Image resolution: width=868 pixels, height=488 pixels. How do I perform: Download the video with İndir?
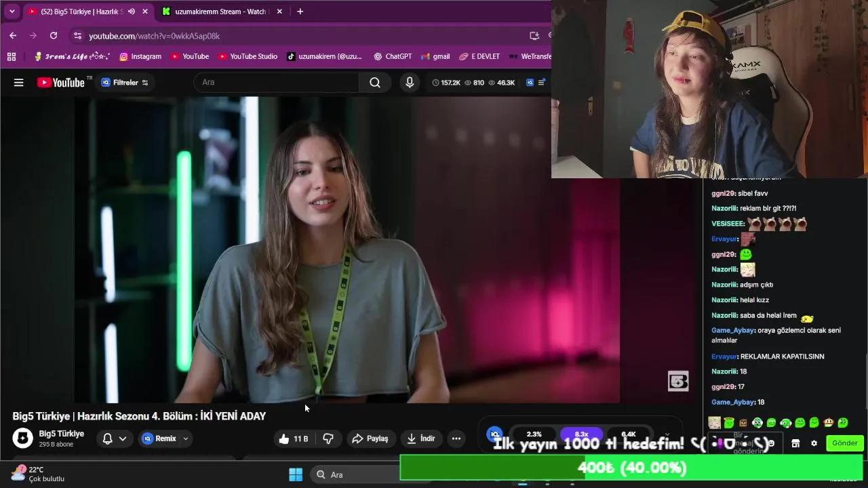(x=421, y=439)
